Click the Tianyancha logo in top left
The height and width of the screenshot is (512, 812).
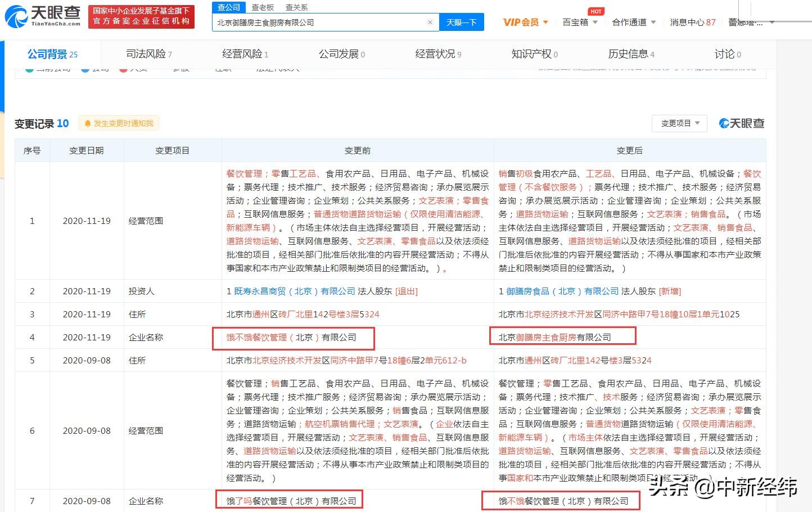[x=42, y=16]
